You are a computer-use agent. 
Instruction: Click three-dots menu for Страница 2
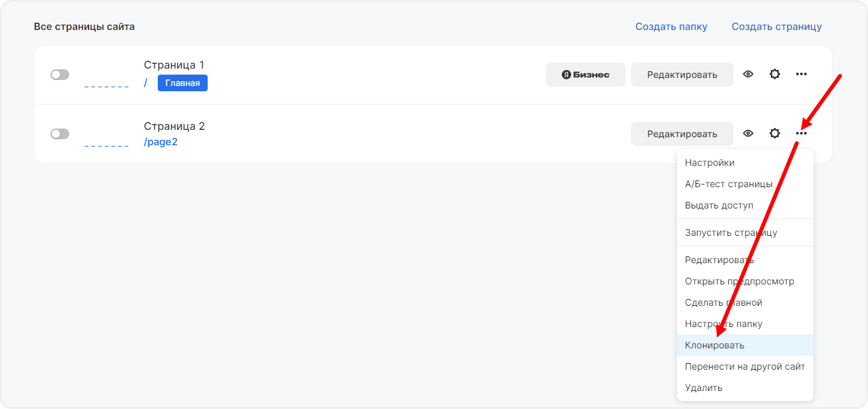(x=801, y=133)
